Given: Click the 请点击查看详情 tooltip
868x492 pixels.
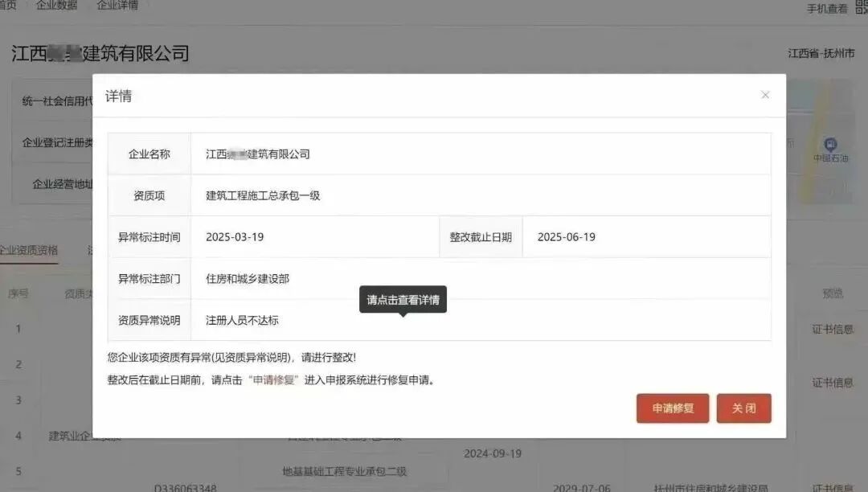Looking at the screenshot, I should pos(402,298).
